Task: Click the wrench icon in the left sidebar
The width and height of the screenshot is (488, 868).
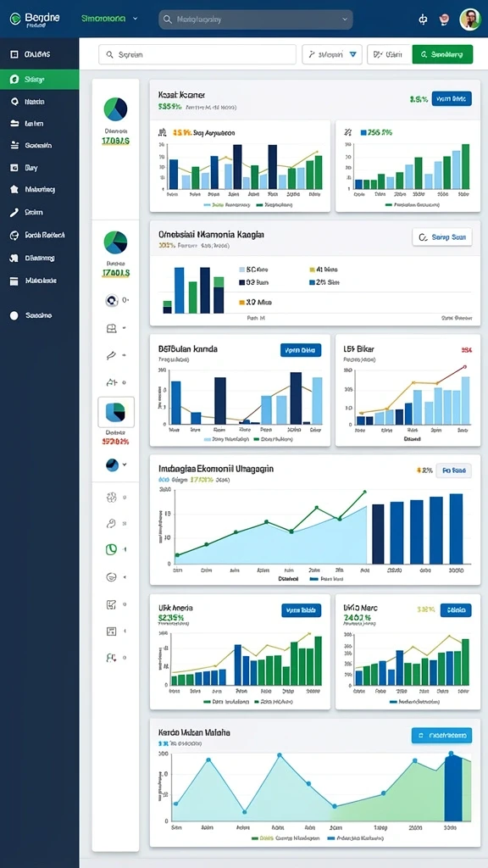Action: click(14, 212)
